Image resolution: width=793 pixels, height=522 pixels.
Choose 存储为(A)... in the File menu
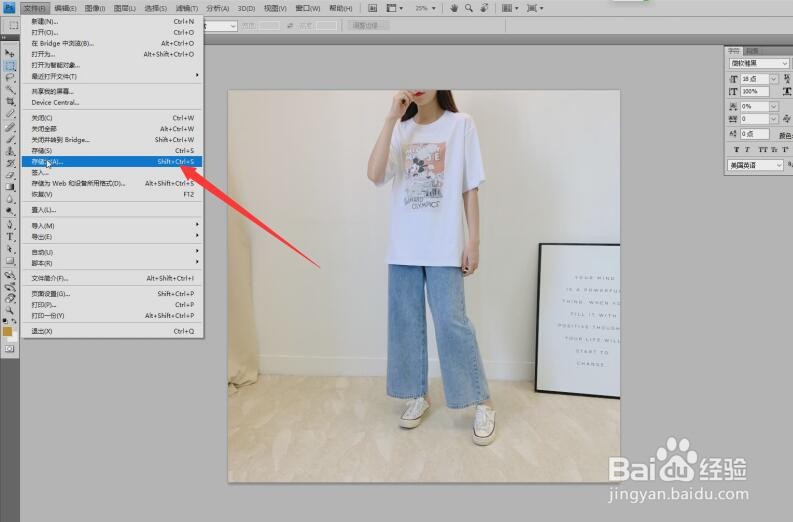point(112,162)
